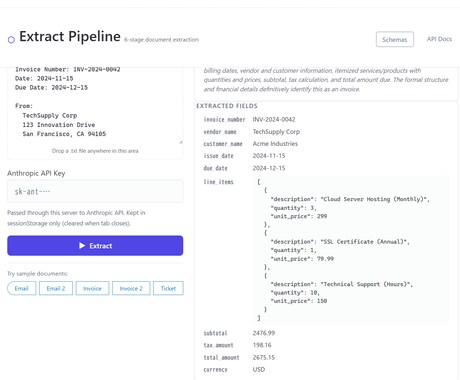Image resolution: width=460 pixels, height=380 pixels.
Task: Grab the text area resize handle
Action: (x=181, y=142)
